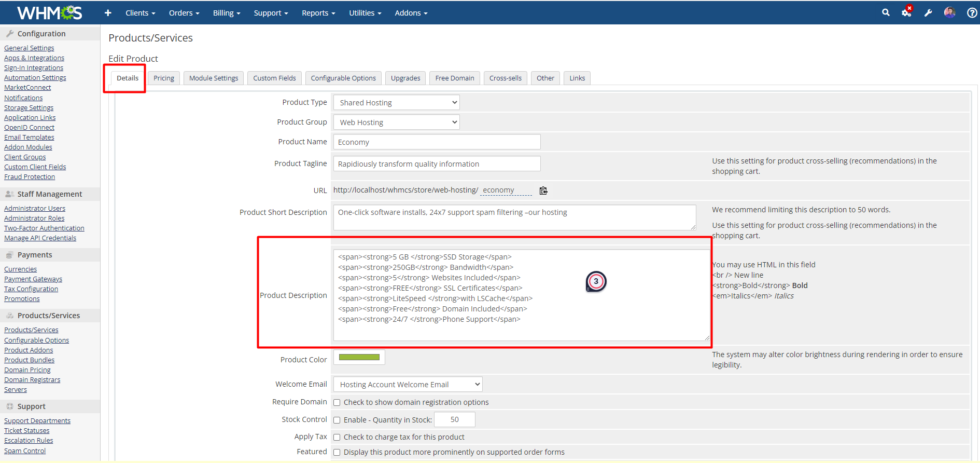Click the Product Name input field
The height and width of the screenshot is (463, 980).
437,142
